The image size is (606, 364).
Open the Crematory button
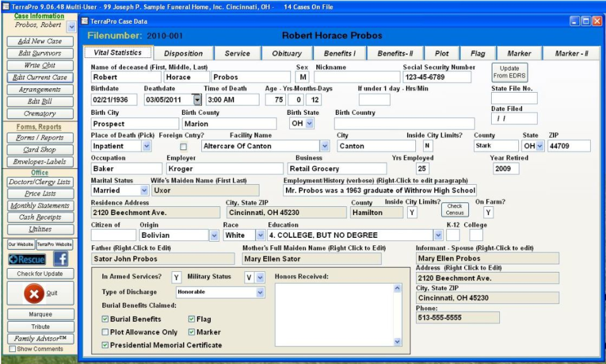[40, 114]
